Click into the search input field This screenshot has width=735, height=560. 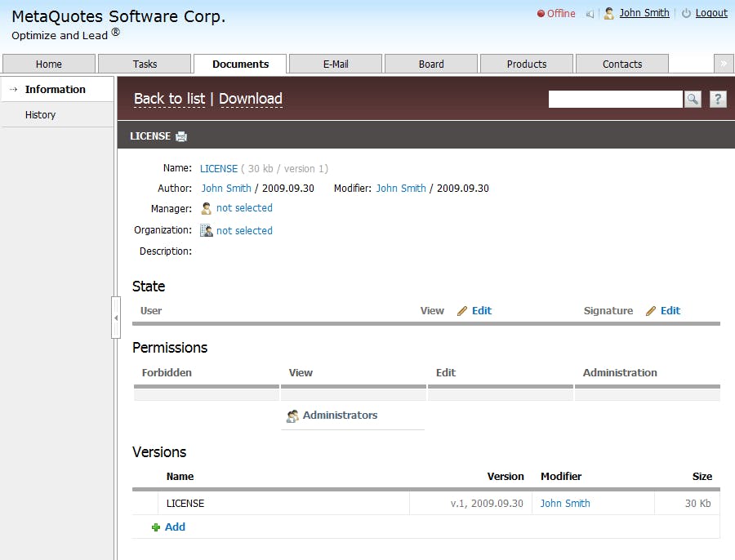click(x=616, y=99)
